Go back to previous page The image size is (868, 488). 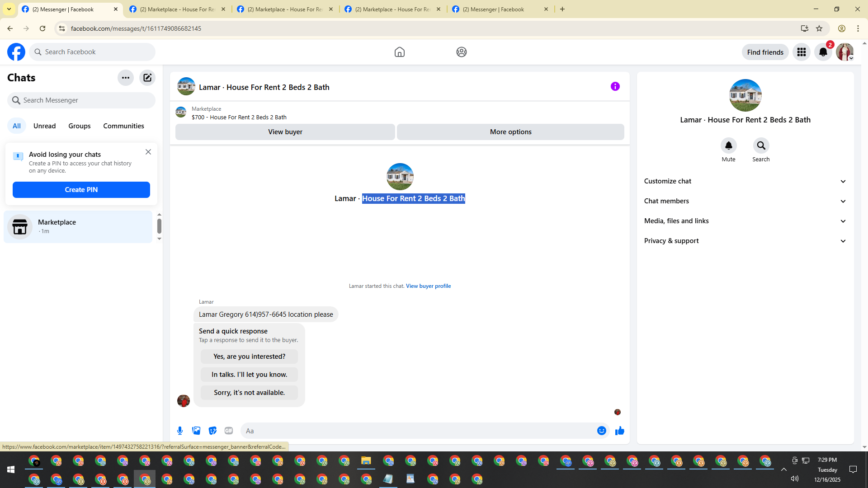point(10,28)
